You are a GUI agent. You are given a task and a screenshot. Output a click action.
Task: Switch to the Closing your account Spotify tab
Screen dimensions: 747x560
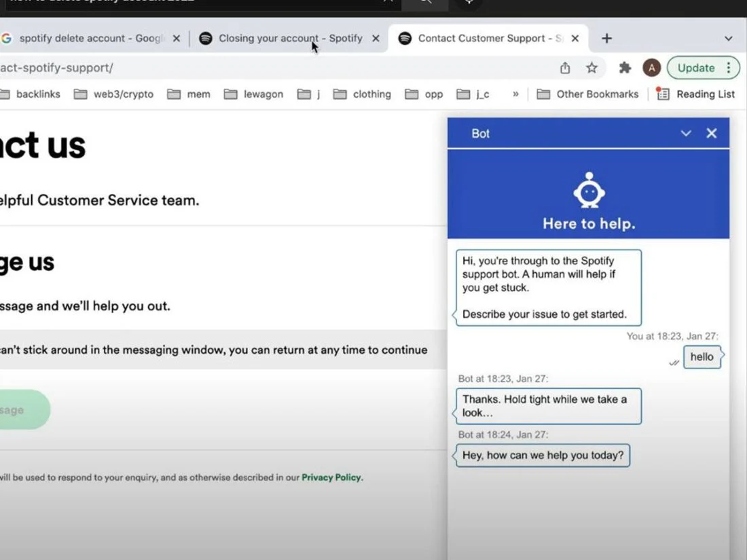tap(289, 38)
